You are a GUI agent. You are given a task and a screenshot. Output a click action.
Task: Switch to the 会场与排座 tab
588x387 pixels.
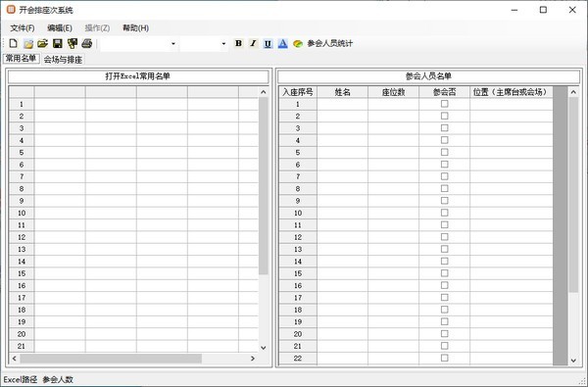point(63,60)
